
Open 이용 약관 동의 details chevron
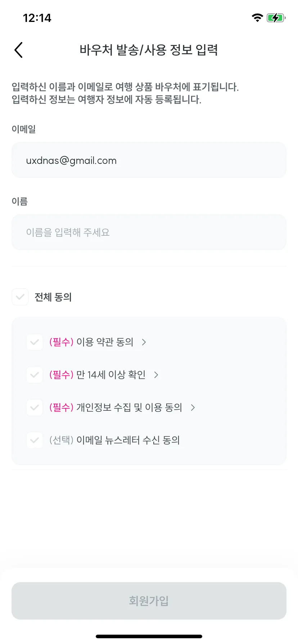click(144, 342)
